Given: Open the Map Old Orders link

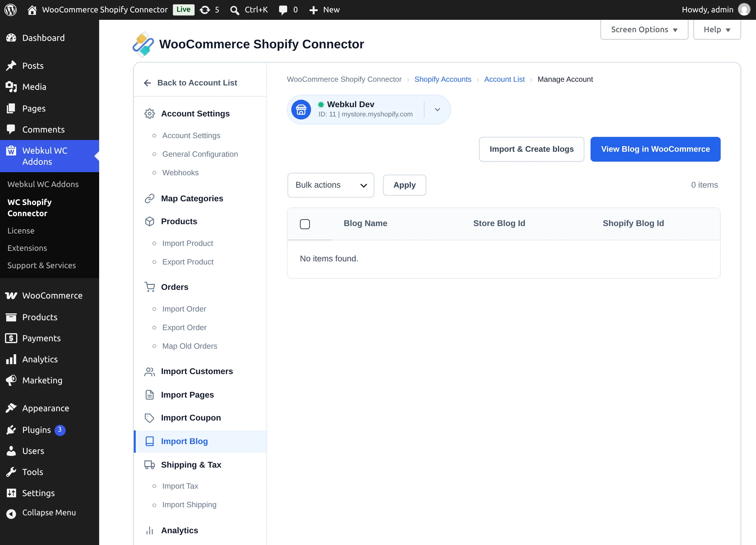Looking at the screenshot, I should pyautogui.click(x=190, y=346).
